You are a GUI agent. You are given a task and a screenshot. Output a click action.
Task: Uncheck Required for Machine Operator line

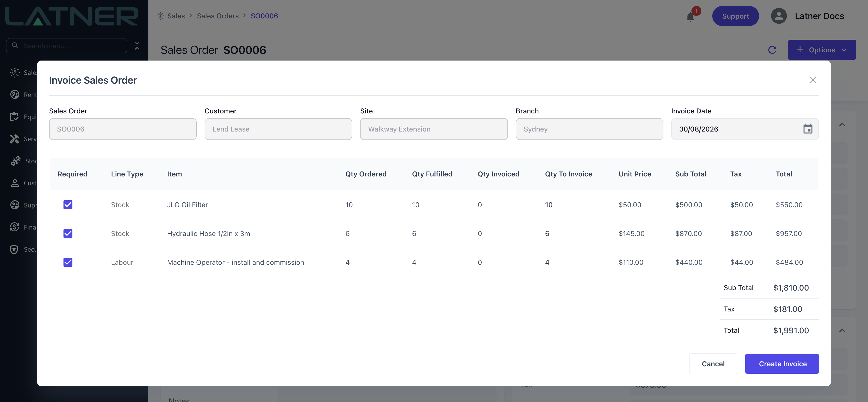(68, 262)
